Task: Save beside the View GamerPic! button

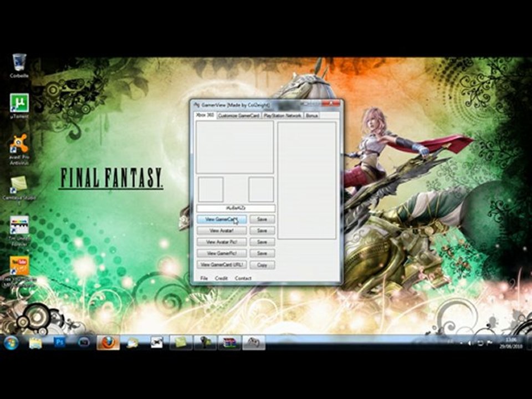Action: pos(262,253)
